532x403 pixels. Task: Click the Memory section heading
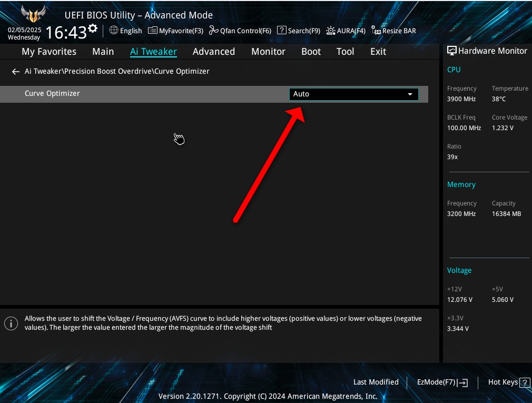pos(461,184)
